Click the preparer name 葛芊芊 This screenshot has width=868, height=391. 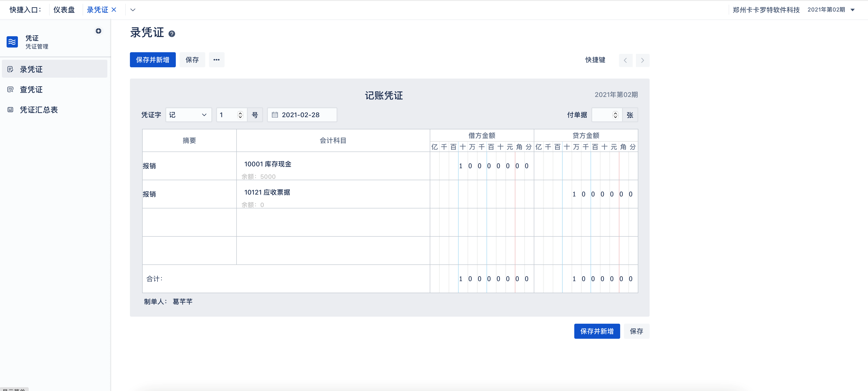(x=182, y=301)
